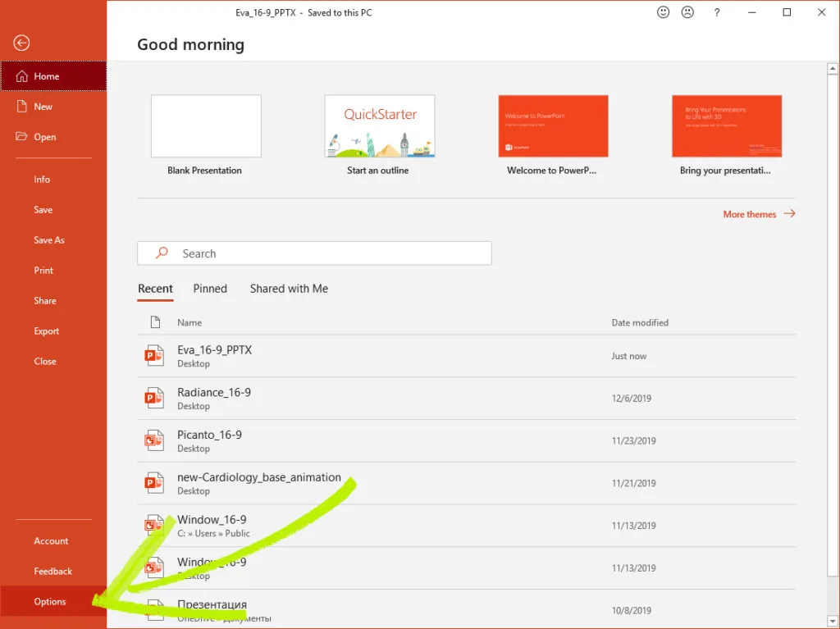Image resolution: width=840 pixels, height=629 pixels.
Task: Open the Feedback page
Action: [52, 571]
